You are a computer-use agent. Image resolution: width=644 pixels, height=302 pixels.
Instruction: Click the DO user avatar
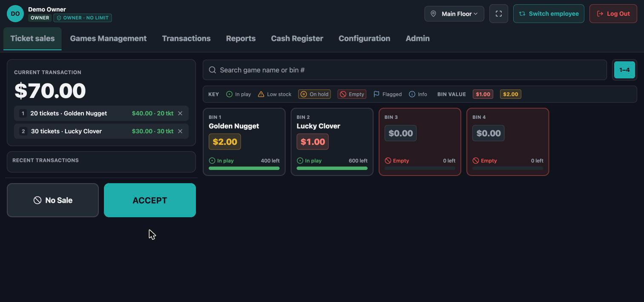coord(15,14)
